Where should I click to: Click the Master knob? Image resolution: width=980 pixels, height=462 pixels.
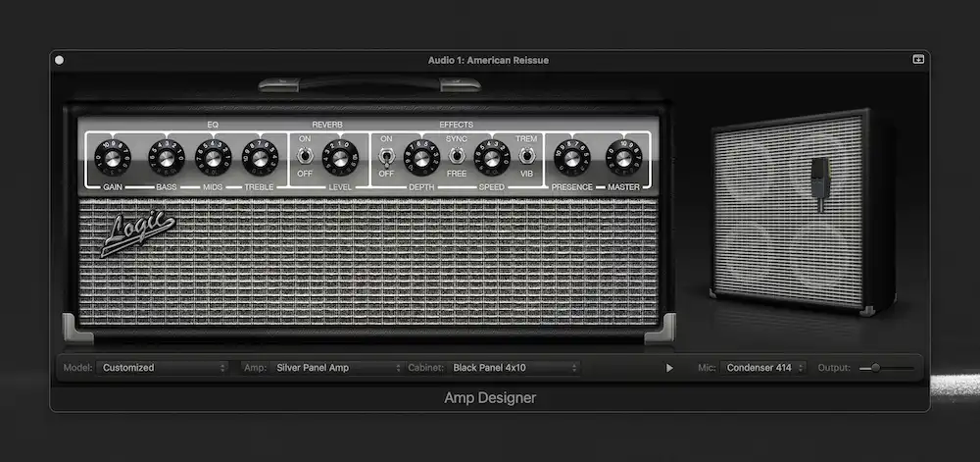pos(623,158)
